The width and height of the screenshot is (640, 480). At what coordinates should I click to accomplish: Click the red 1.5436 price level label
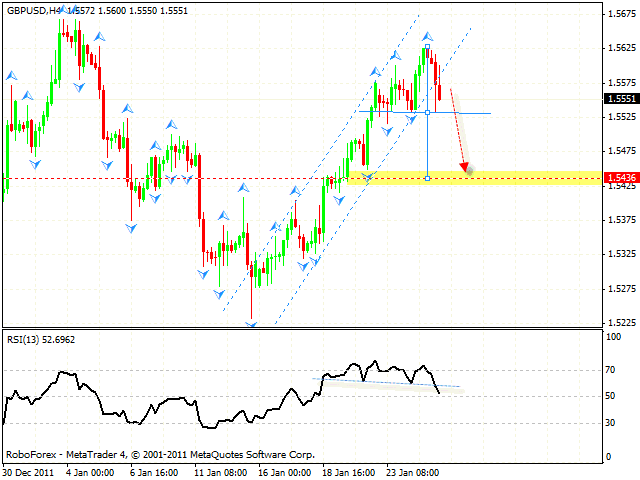coord(621,178)
